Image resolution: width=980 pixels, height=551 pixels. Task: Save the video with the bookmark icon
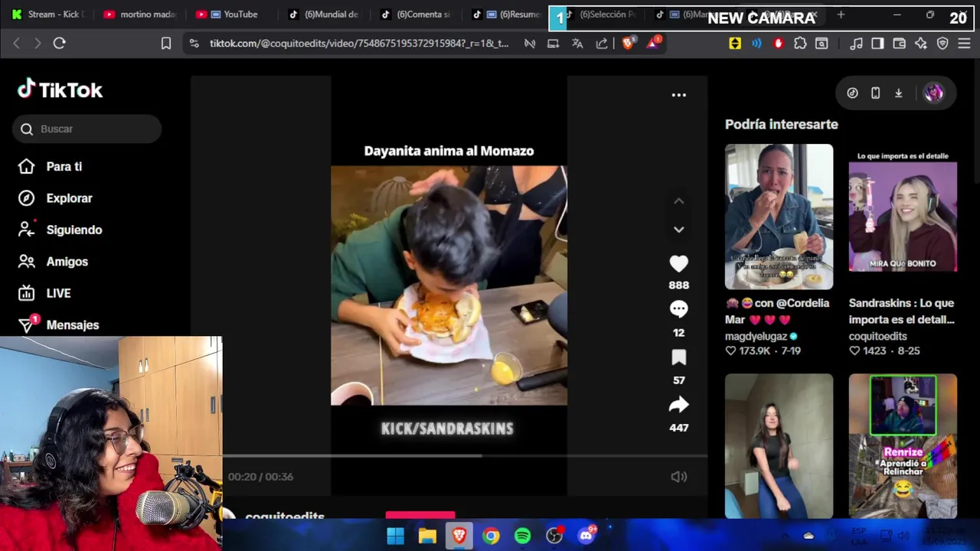click(x=678, y=357)
